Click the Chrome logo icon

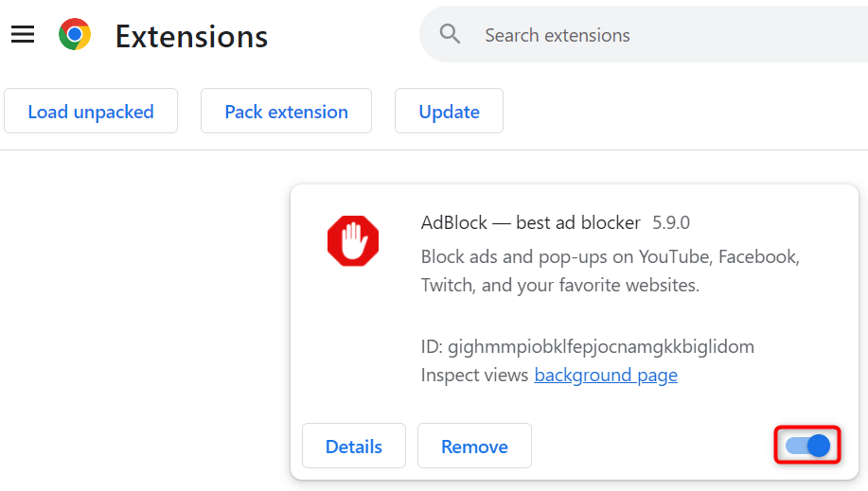[x=75, y=35]
